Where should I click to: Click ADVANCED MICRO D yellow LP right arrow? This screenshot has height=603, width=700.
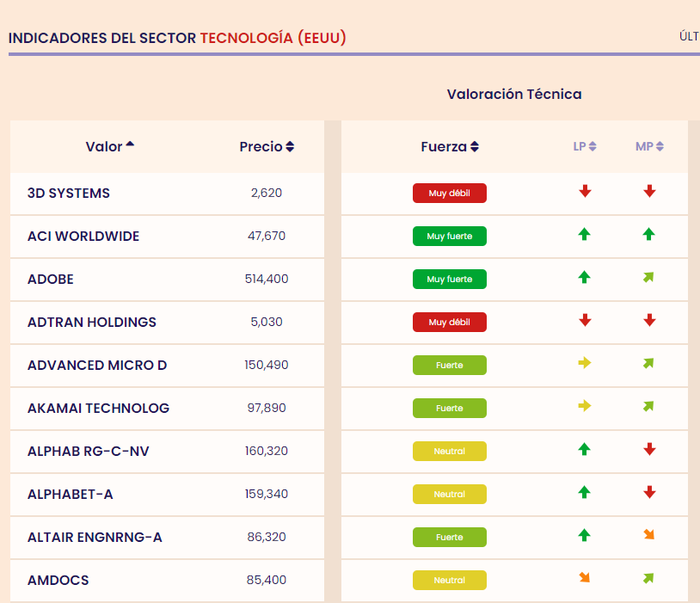[585, 363]
